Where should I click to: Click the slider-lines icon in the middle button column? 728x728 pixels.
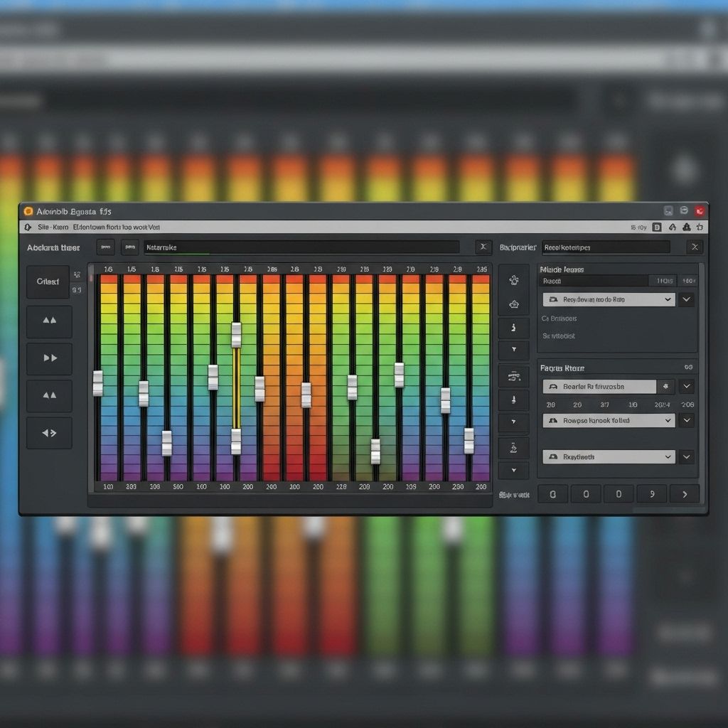pos(513,375)
